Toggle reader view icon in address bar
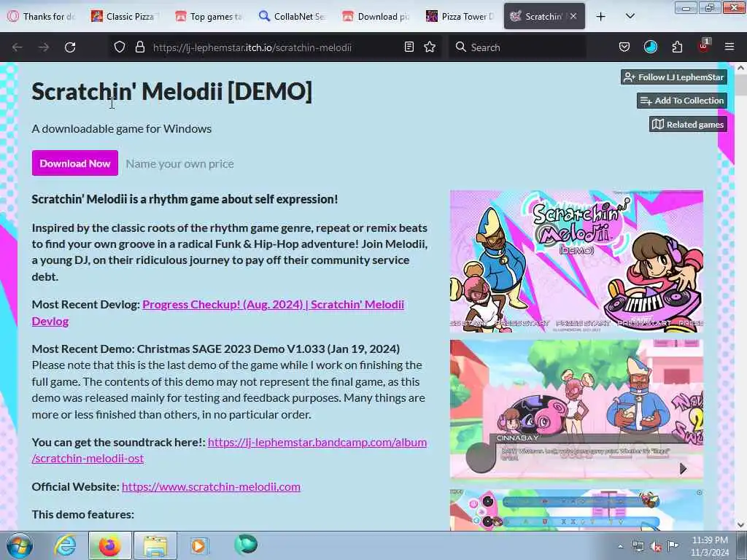747x560 pixels. 409,47
